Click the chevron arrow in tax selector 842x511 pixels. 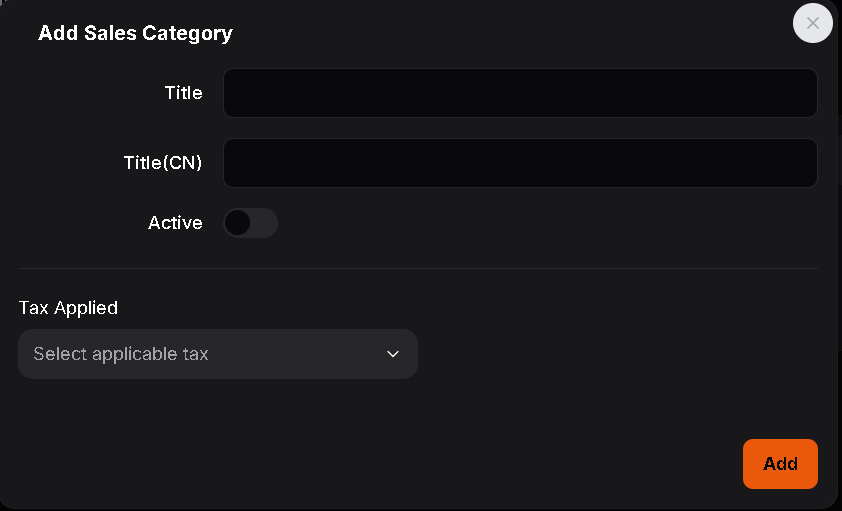pos(393,354)
